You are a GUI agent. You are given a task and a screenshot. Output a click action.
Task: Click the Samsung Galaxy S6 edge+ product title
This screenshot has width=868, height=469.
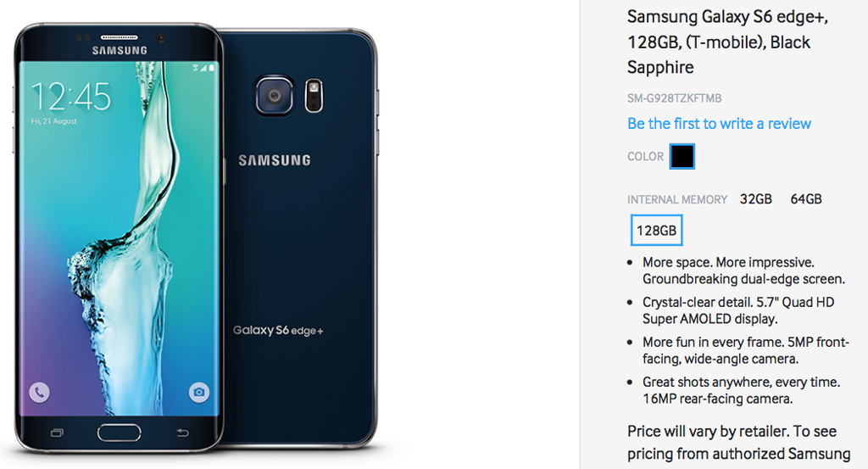click(x=727, y=42)
